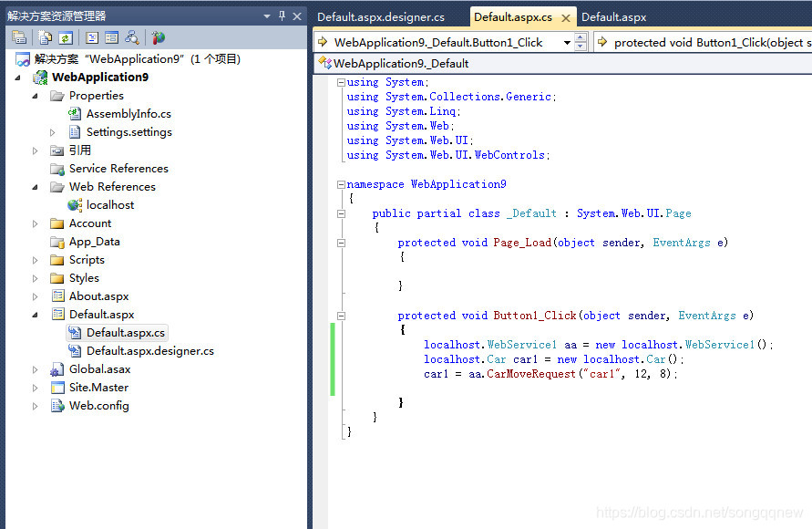Open the protected void Button1_Click method dropdown

pyautogui.click(x=703, y=43)
